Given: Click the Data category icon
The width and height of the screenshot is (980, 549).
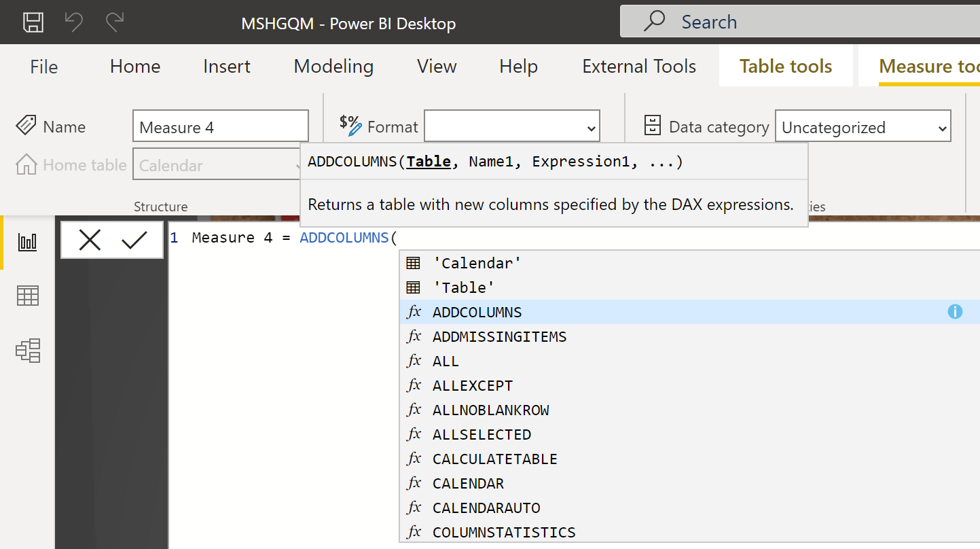Looking at the screenshot, I should [x=653, y=126].
